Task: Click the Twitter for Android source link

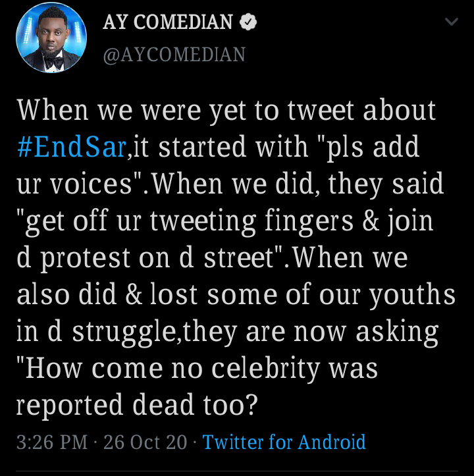Action: tap(284, 442)
